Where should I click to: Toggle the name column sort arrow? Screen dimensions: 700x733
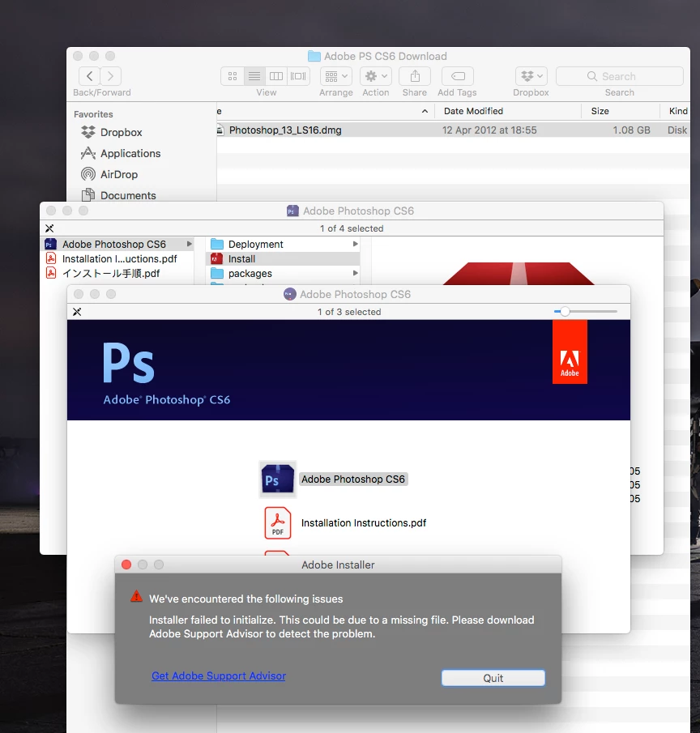point(425,111)
